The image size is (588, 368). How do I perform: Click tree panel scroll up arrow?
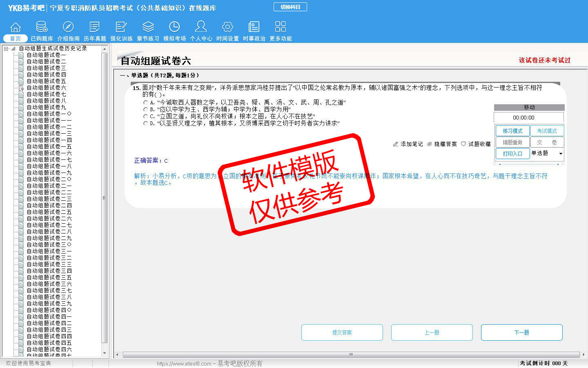point(105,49)
